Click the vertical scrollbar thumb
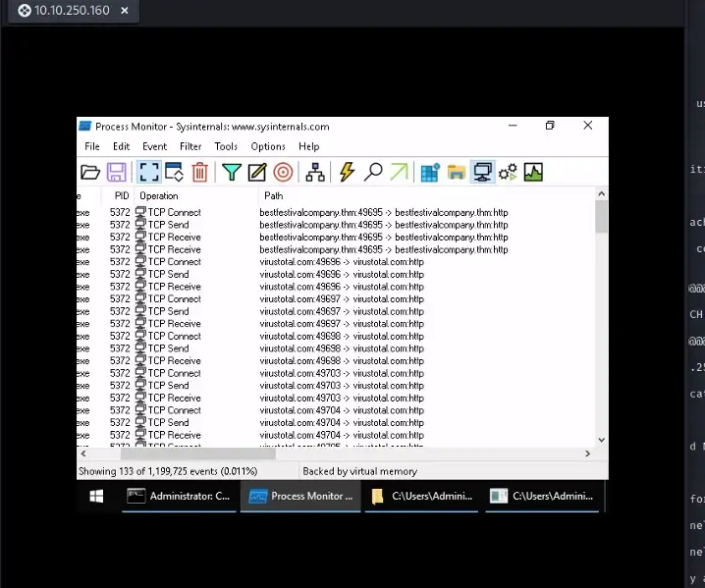The height and width of the screenshot is (588, 705). (x=602, y=217)
